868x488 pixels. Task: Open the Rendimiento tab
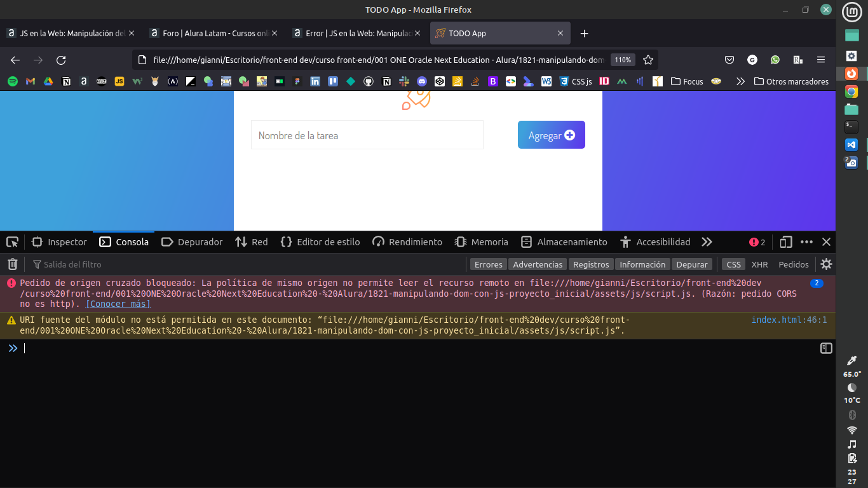pos(407,242)
